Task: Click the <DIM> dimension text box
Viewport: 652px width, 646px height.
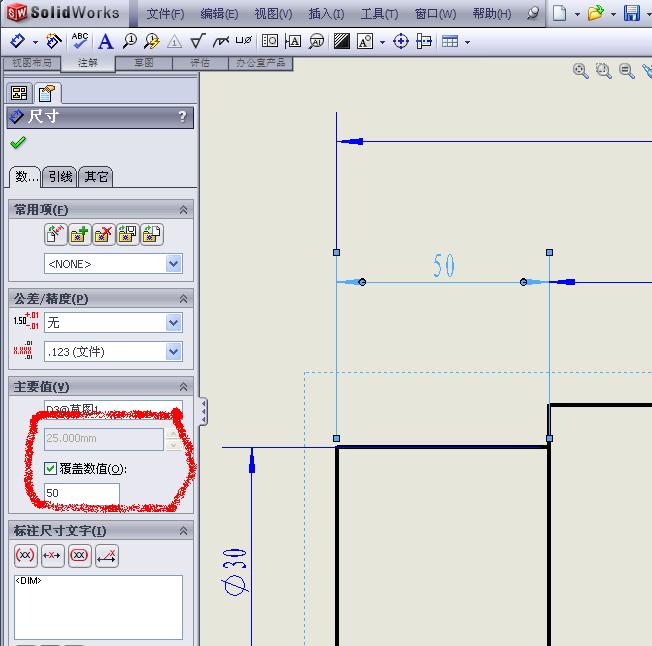Action: click(x=98, y=607)
